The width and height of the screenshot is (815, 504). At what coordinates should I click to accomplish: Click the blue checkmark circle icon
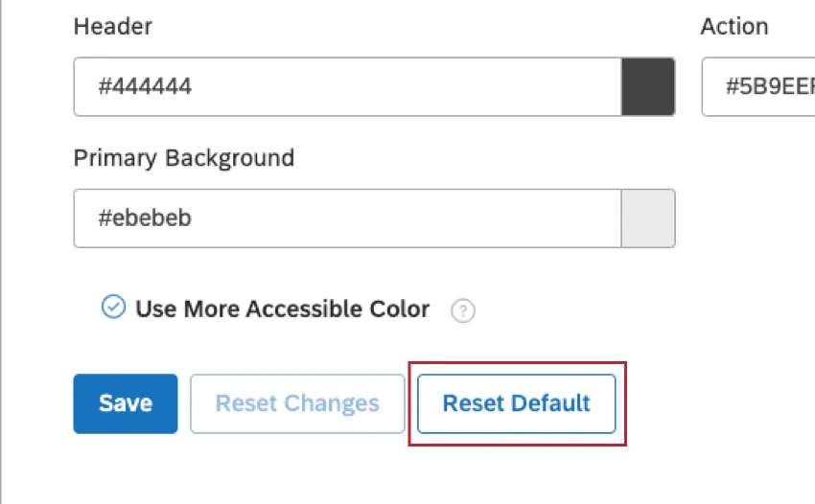(113, 308)
